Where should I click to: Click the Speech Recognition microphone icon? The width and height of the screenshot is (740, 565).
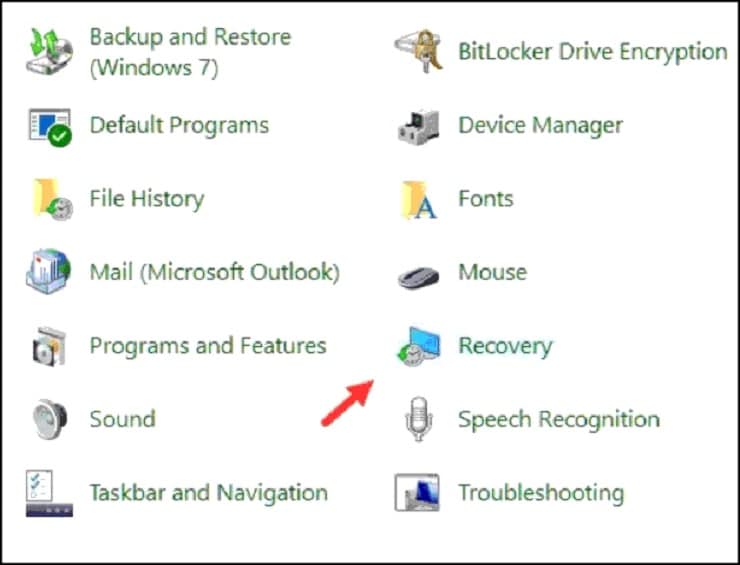click(x=419, y=419)
